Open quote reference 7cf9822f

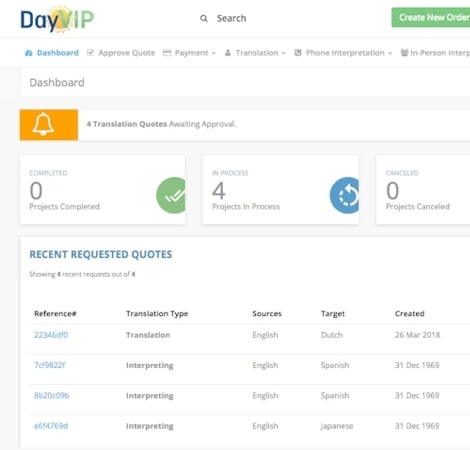pos(50,365)
